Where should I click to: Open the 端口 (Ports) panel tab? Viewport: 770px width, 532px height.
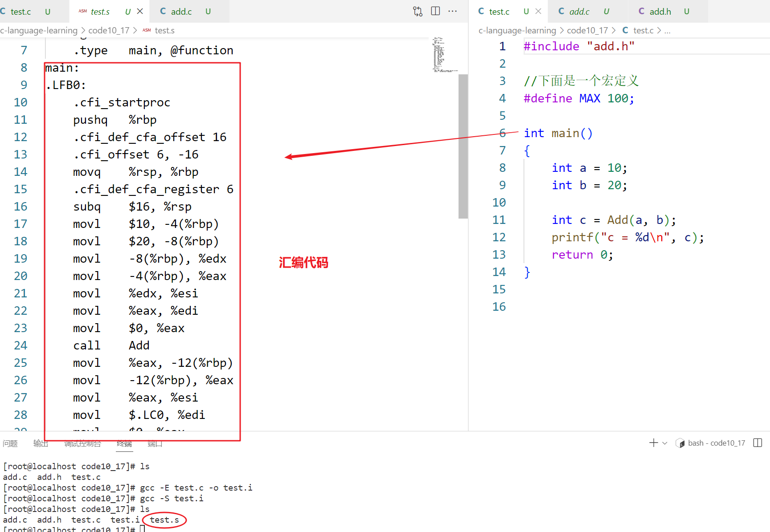155,443
